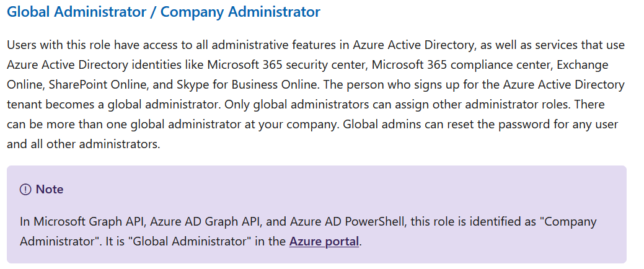Click the words SharePoint Online
The image size is (644, 269).
click(100, 84)
